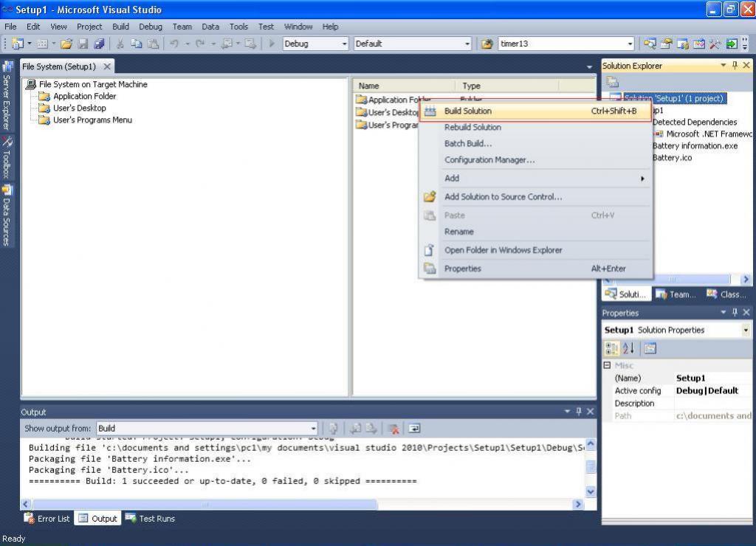Click the Type column header in file list

click(506, 86)
